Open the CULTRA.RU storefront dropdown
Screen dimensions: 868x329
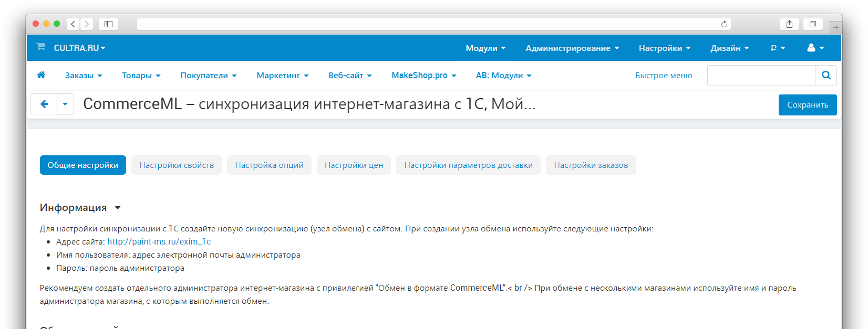click(x=79, y=48)
